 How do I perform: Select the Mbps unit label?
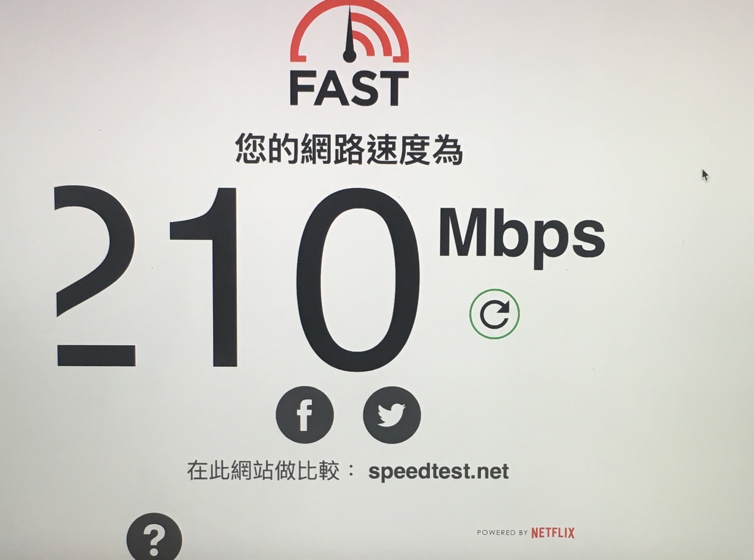pos(522,238)
